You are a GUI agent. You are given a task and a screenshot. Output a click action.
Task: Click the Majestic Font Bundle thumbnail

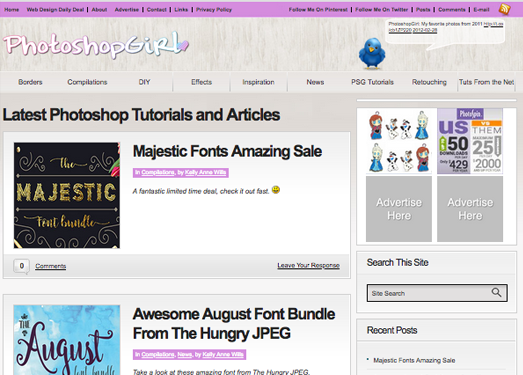[67, 196]
